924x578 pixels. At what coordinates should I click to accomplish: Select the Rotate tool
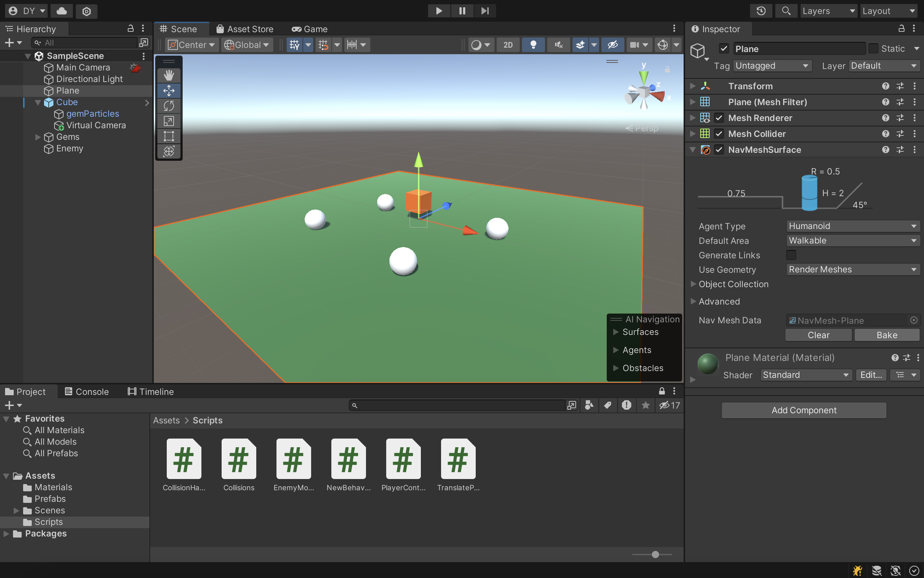coord(169,105)
